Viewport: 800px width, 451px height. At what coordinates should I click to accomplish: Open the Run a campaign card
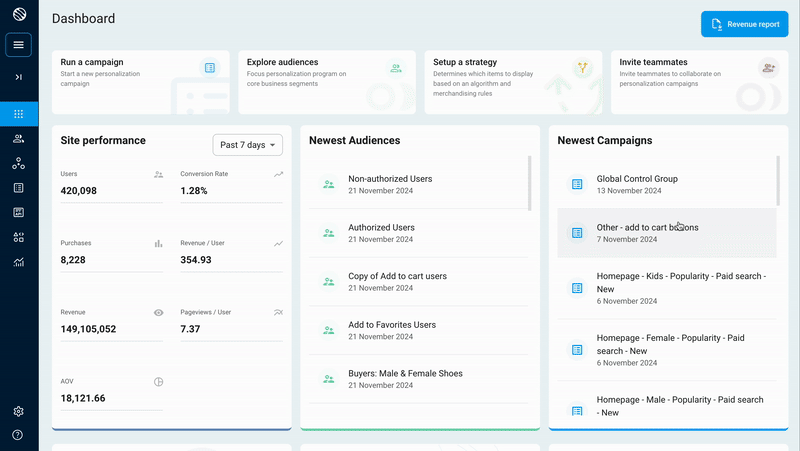pos(140,82)
